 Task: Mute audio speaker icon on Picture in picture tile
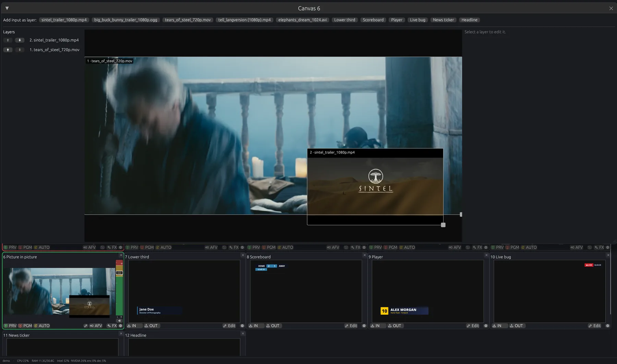(x=119, y=321)
